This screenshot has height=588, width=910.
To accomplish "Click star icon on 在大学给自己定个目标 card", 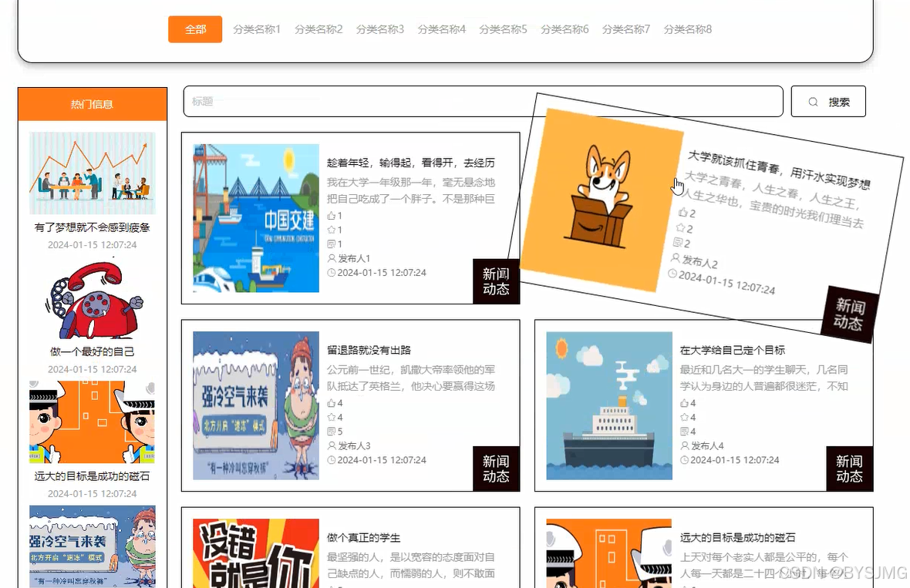I will pyautogui.click(x=684, y=417).
